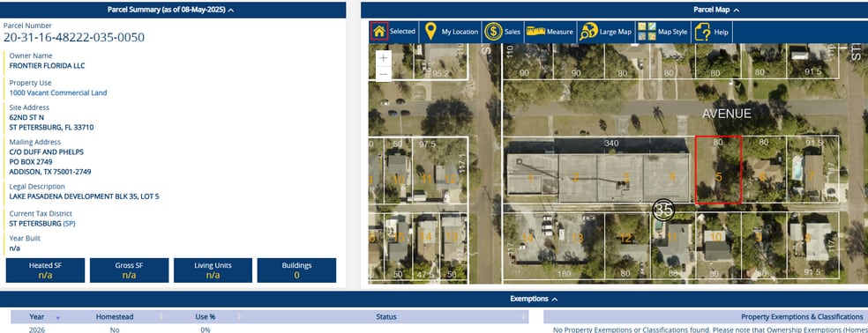Screen dimensions: 868x333
Task: Click the My Location pin icon
Action: [x=430, y=32]
